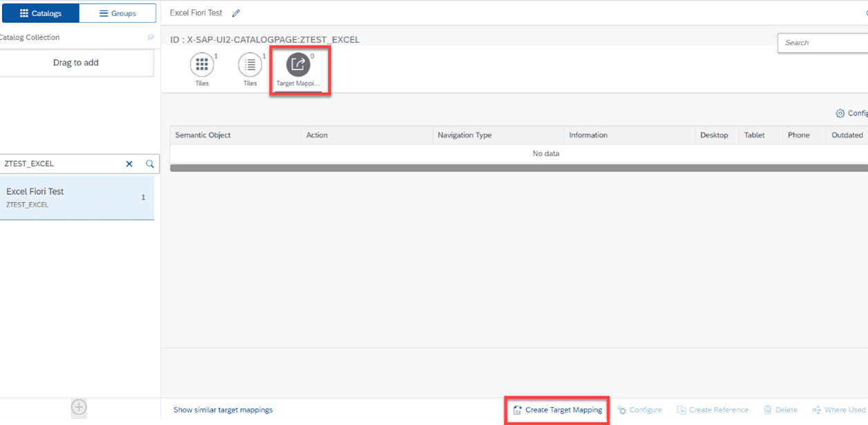The height and width of the screenshot is (425, 868).
Task: Open the Target Mappings section
Action: 299,66
